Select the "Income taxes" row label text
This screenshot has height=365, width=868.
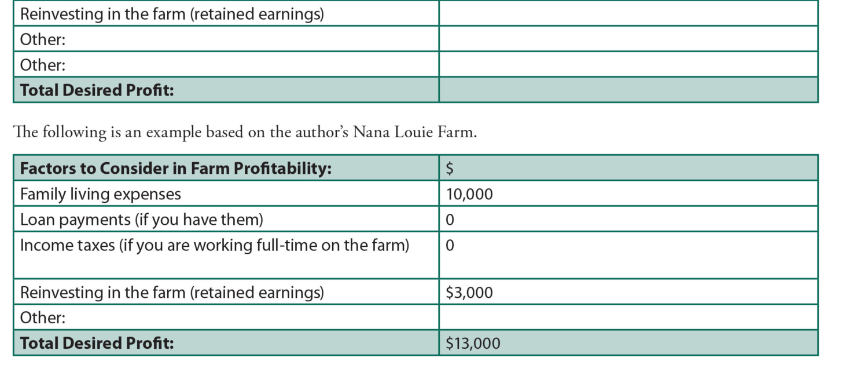[x=215, y=245]
